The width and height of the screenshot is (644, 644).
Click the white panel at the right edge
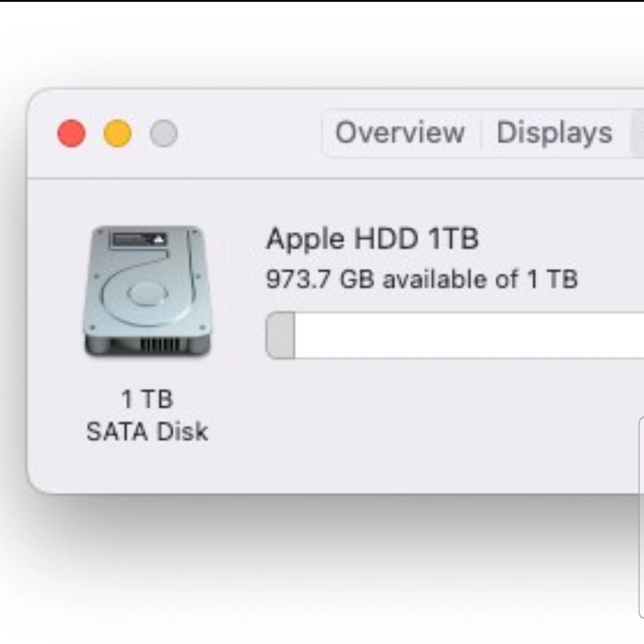(641, 516)
